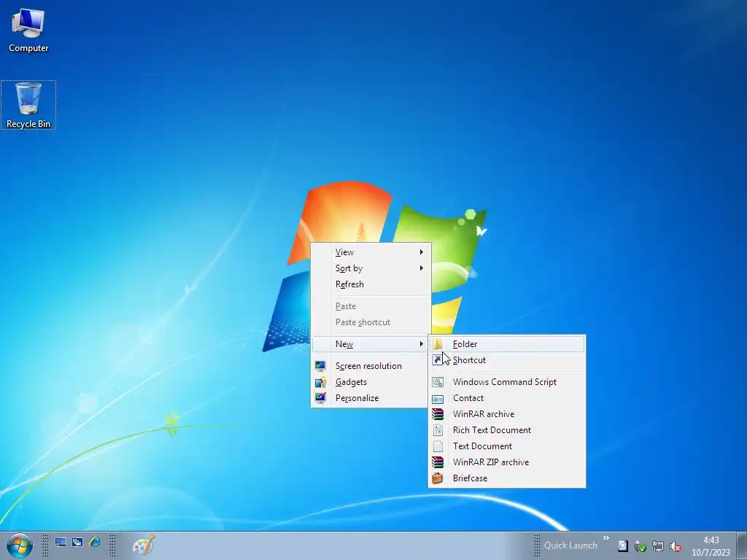747x560 pixels.
Task: Open Screen resolution settings
Action: pos(371,366)
